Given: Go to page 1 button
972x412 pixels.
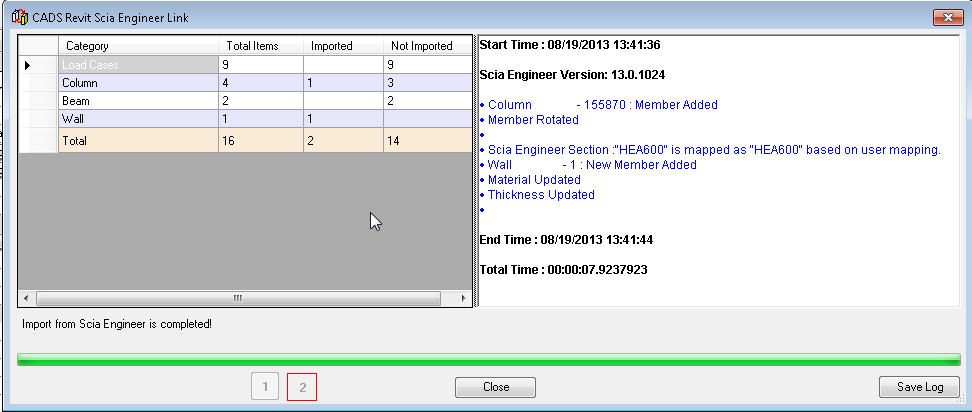Looking at the screenshot, I should 264,386.
